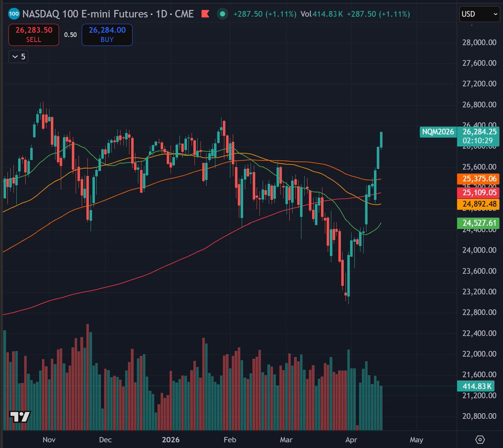
Task: Click the 0.50 spread value
Action: click(70, 35)
